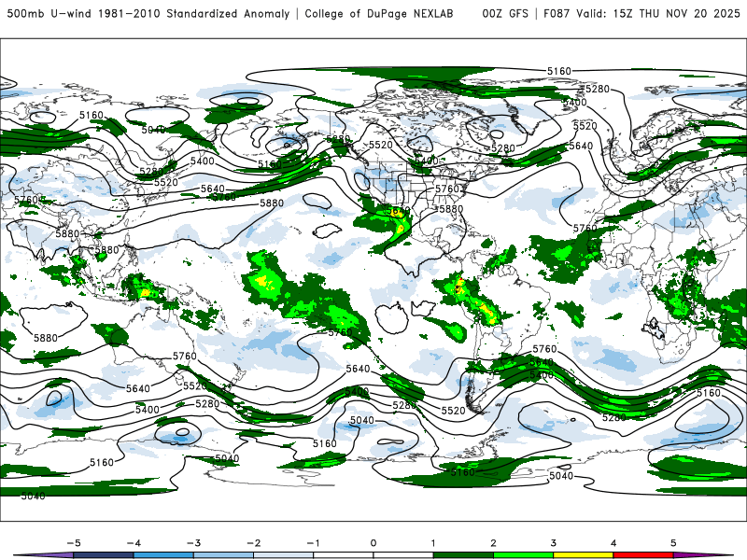
Task: Click the red 4-to-5 colorbar segment
Action: click(643, 555)
